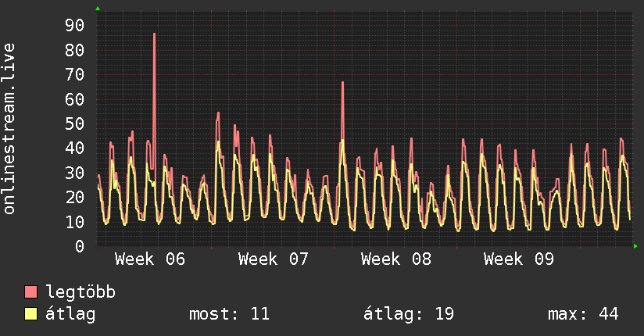Click the 10 y-axis tick label

[x=74, y=222]
